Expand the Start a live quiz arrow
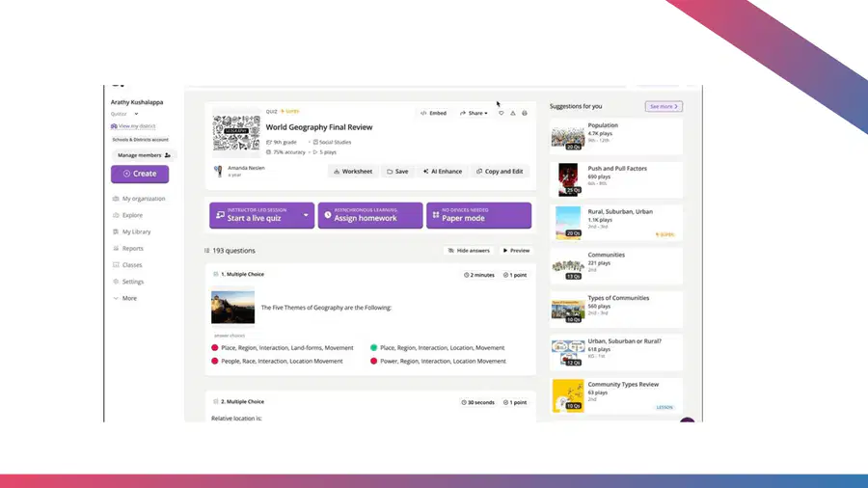This screenshot has width=868, height=488. 306,215
